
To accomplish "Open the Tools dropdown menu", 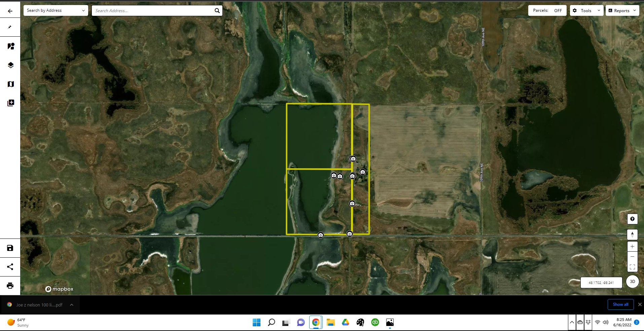I will coord(586,10).
